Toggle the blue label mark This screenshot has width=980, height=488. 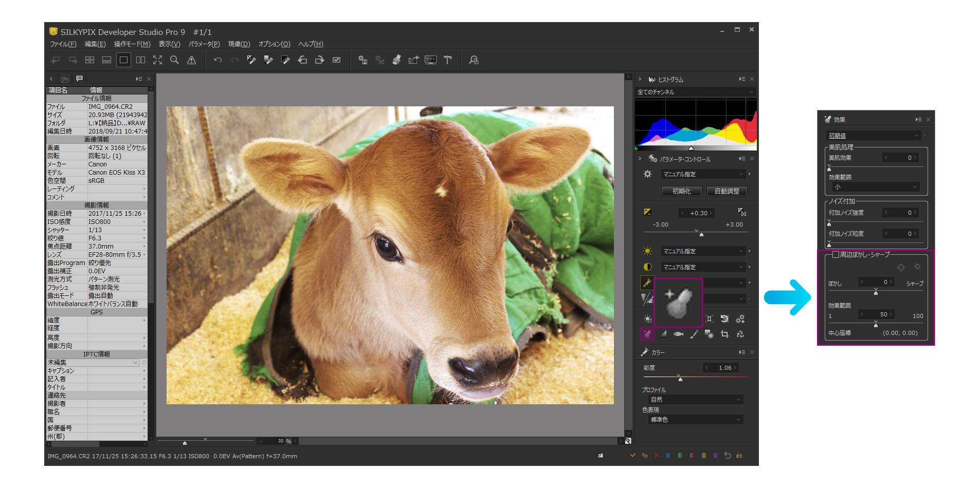[x=668, y=455]
